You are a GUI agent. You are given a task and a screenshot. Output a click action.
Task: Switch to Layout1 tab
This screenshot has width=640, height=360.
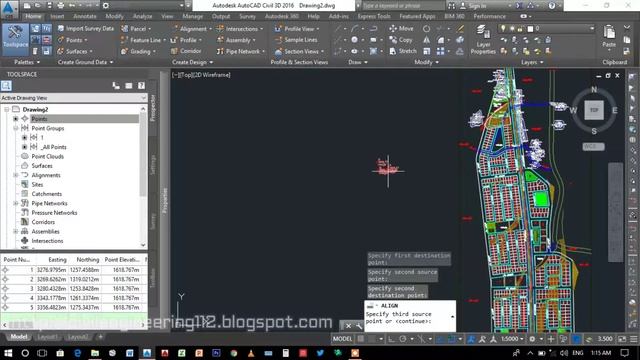tap(47, 337)
